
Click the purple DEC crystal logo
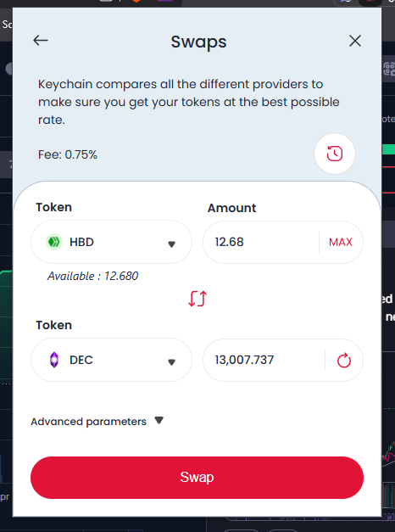coord(54,360)
